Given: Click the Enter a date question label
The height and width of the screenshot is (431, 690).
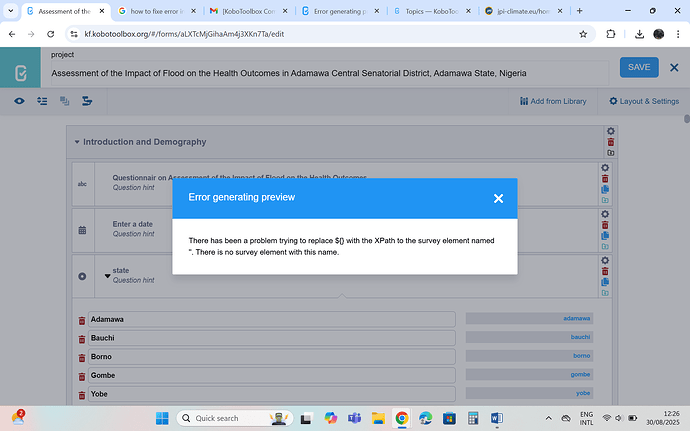Looking at the screenshot, I should (132, 224).
